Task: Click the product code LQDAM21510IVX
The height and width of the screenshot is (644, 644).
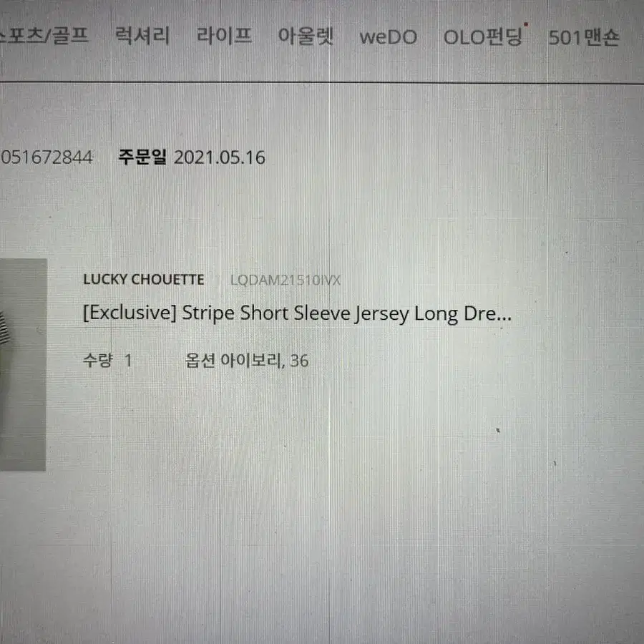Action: point(286,280)
